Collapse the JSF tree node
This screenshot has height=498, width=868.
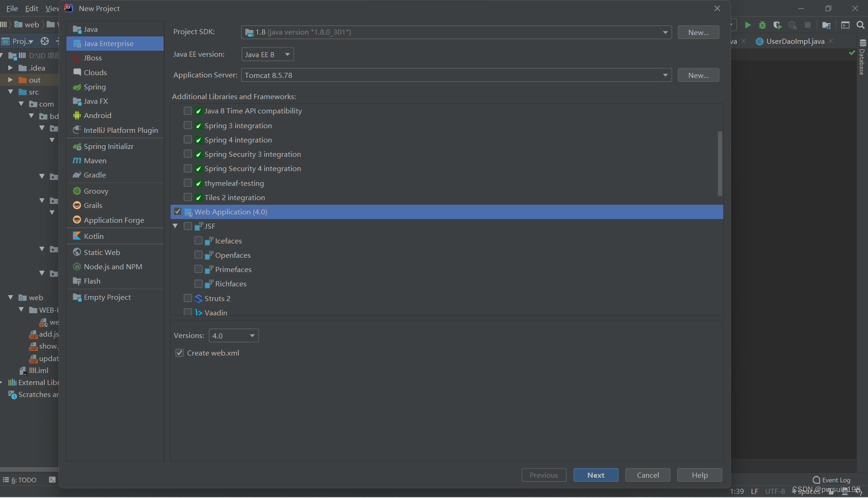coord(175,226)
